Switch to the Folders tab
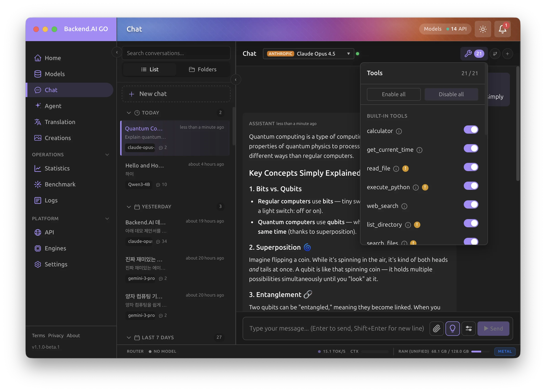The image size is (546, 392). coord(203,69)
